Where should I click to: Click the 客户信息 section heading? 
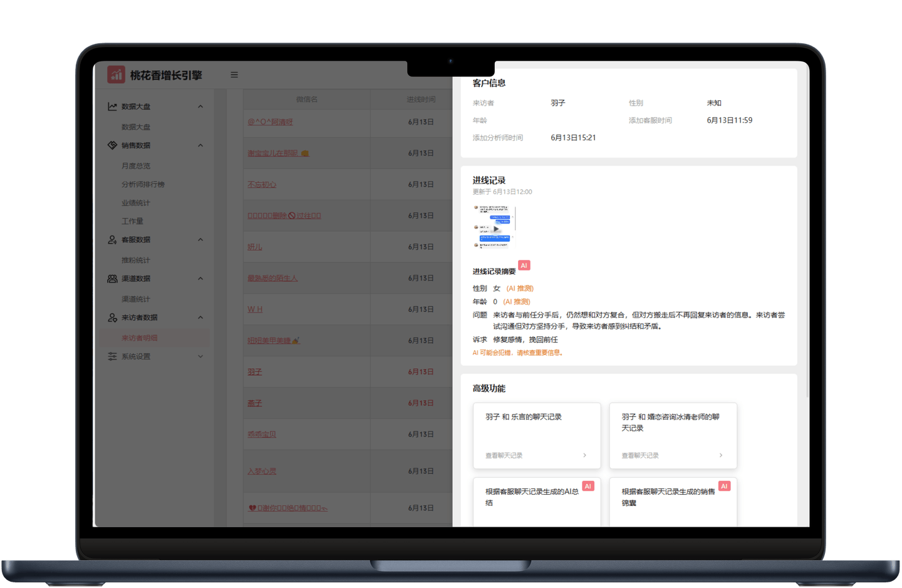tap(489, 83)
